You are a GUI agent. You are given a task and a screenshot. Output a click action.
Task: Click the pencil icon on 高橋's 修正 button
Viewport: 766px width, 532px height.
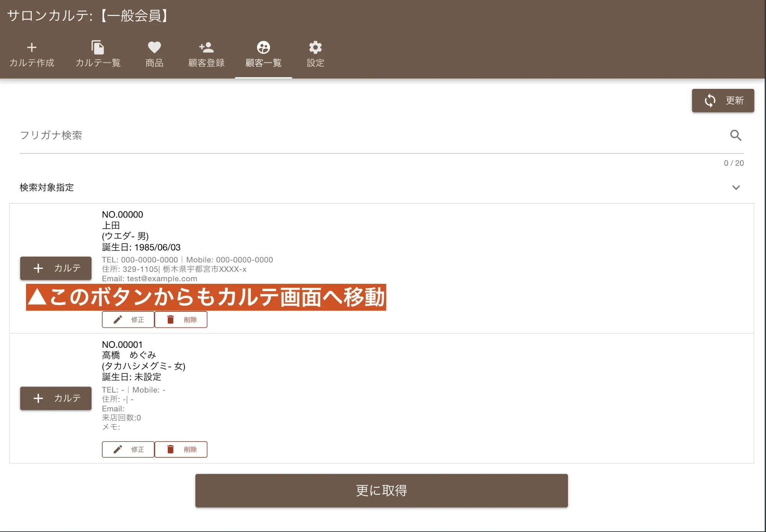click(117, 449)
